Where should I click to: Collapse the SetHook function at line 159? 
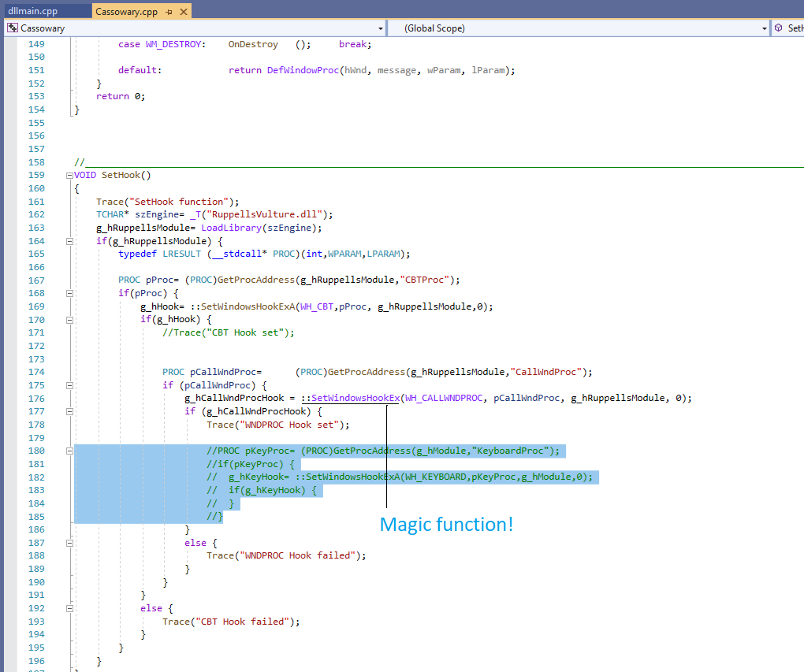point(69,175)
